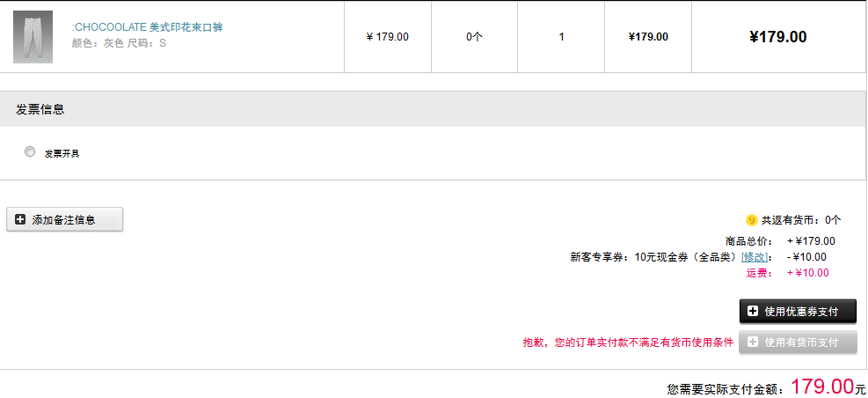The image size is (868, 398).
Task: Click the plus icon on 使用有货币支付
Action: (x=753, y=342)
